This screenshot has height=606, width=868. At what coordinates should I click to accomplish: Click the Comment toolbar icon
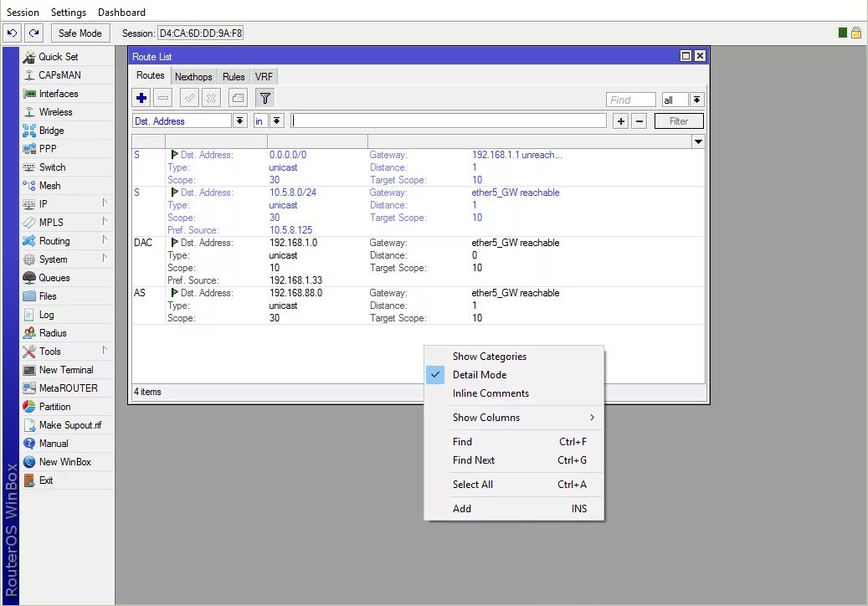tap(238, 98)
